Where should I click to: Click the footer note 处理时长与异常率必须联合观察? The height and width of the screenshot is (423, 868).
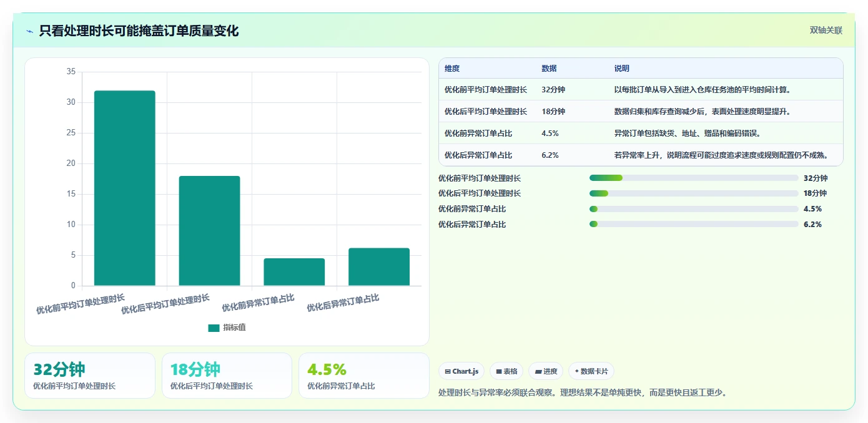pos(583,393)
